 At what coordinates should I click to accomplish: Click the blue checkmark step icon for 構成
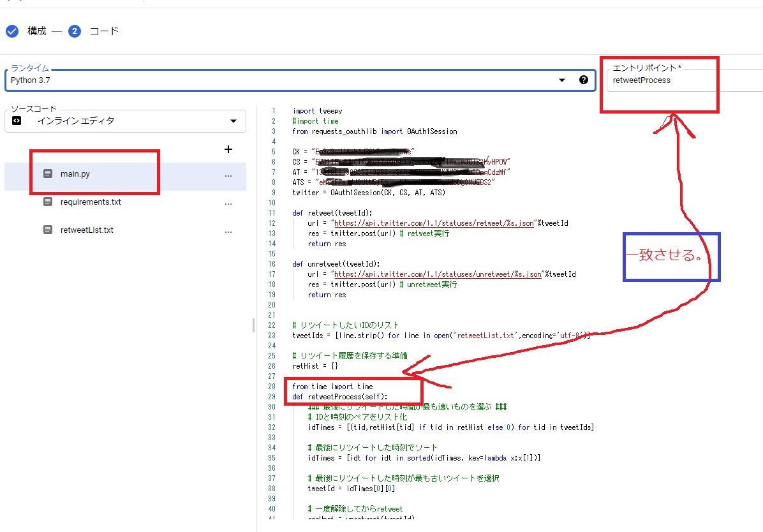[12, 31]
